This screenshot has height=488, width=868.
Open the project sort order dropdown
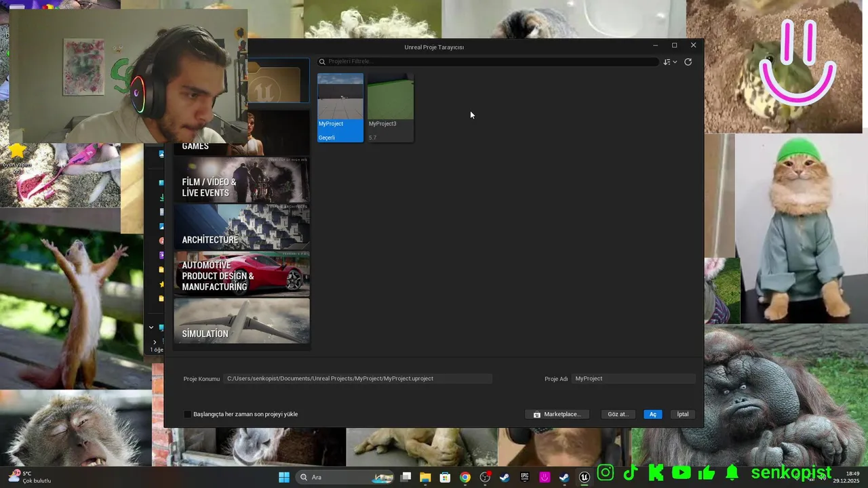(670, 62)
